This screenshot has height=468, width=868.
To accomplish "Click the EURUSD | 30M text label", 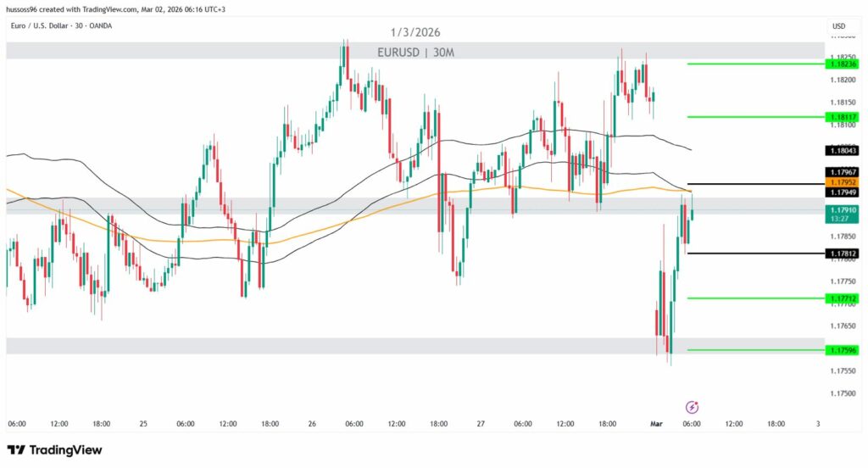I will [x=416, y=52].
